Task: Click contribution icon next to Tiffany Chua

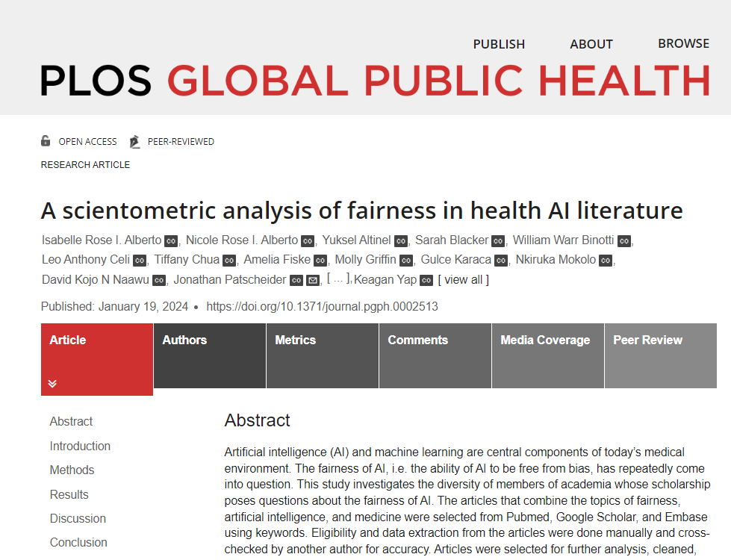Action: tap(229, 261)
